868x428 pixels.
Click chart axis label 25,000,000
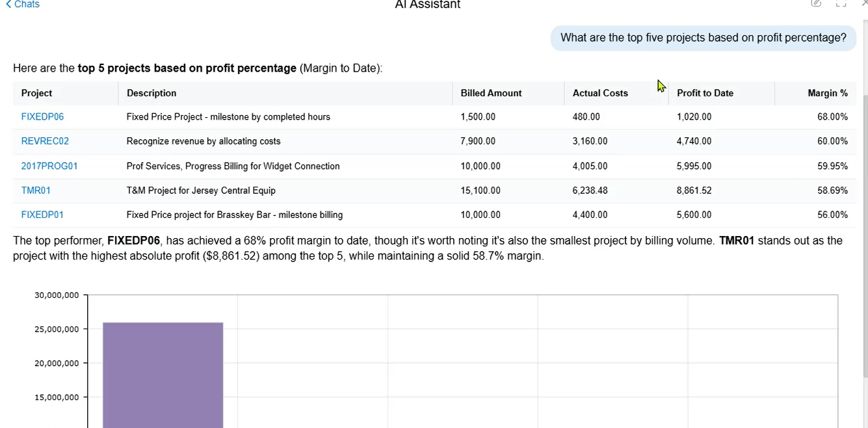click(57, 329)
